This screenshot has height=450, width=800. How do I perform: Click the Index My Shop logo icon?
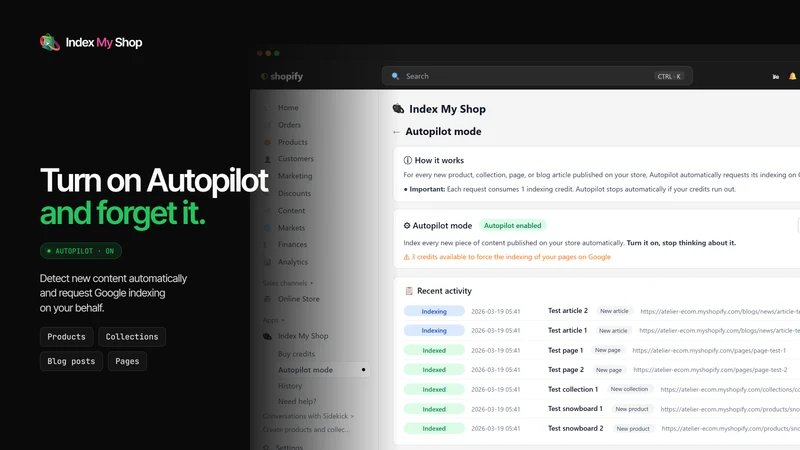tap(49, 42)
